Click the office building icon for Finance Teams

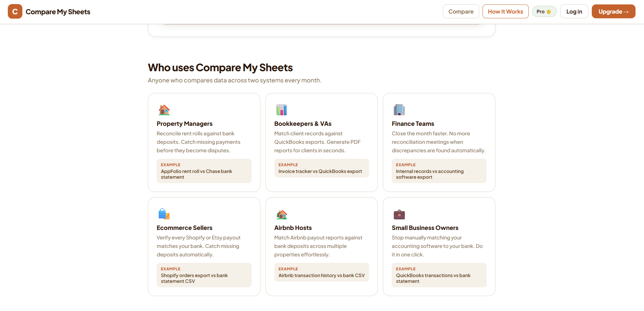(399, 110)
